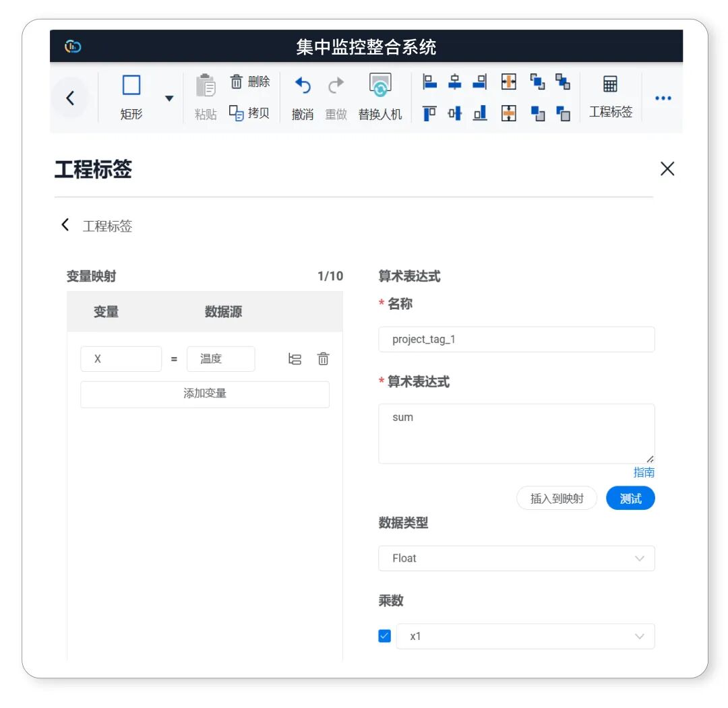Uncheck the 乘数 multiplier checkbox
728x708 pixels.
(x=385, y=636)
